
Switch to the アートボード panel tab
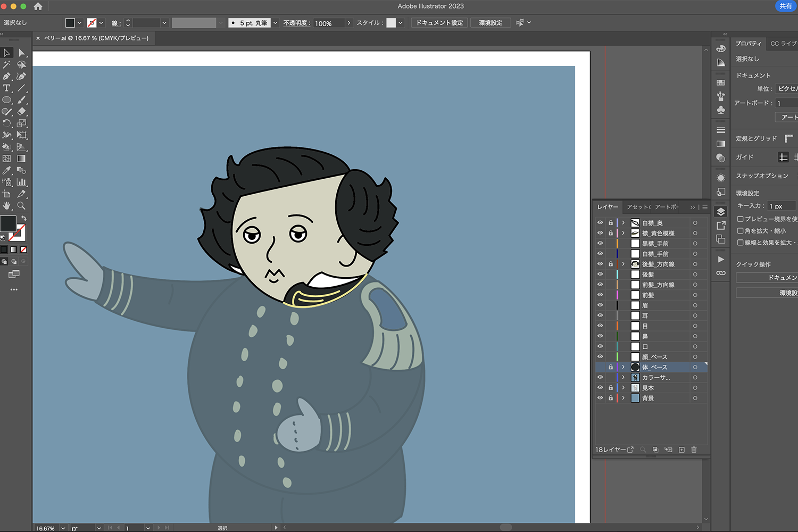point(667,207)
